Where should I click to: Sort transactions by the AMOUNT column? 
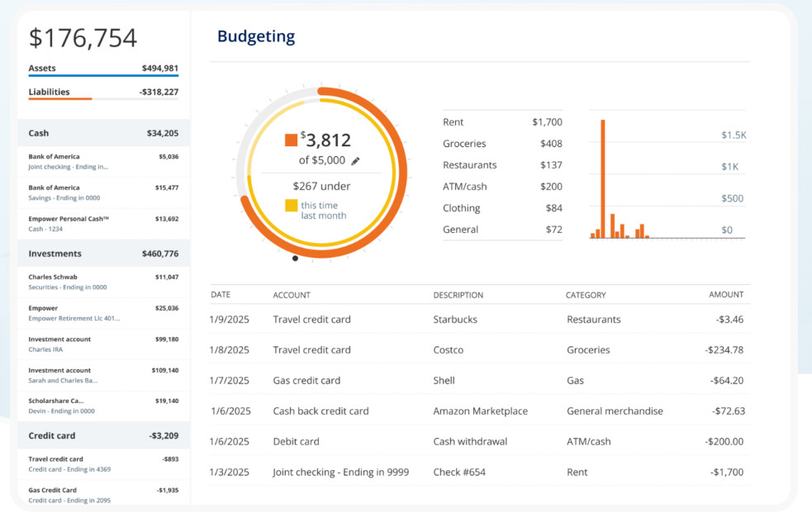coord(725,294)
